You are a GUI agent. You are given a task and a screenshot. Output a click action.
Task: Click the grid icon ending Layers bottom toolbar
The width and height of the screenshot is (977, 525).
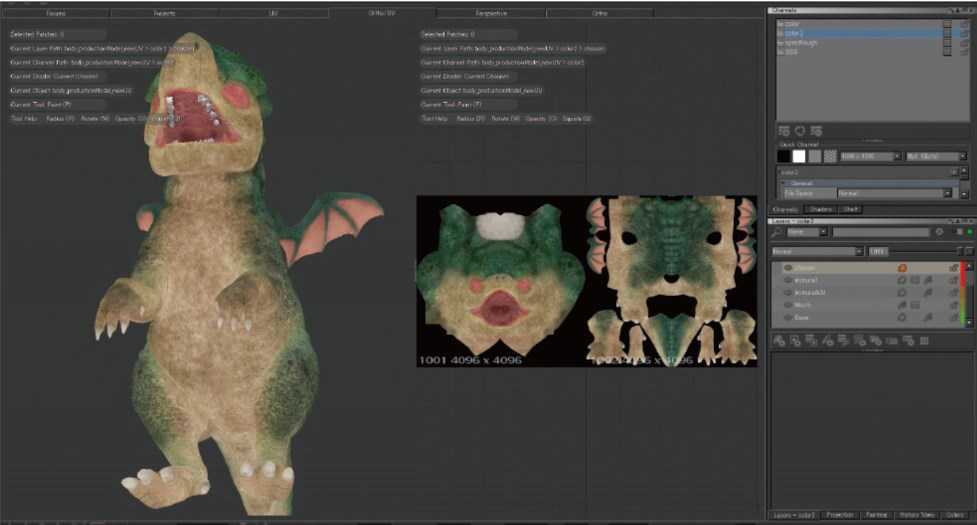(x=925, y=341)
